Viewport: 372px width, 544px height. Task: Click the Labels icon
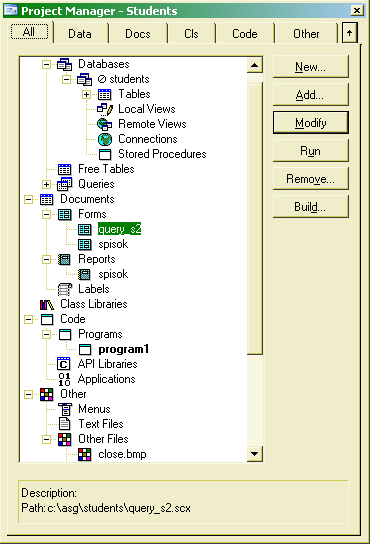[65, 289]
